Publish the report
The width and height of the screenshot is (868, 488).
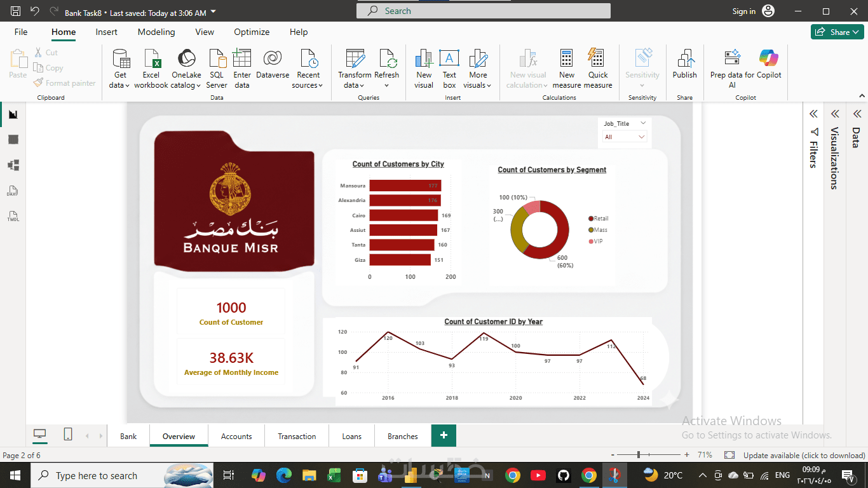(685, 64)
